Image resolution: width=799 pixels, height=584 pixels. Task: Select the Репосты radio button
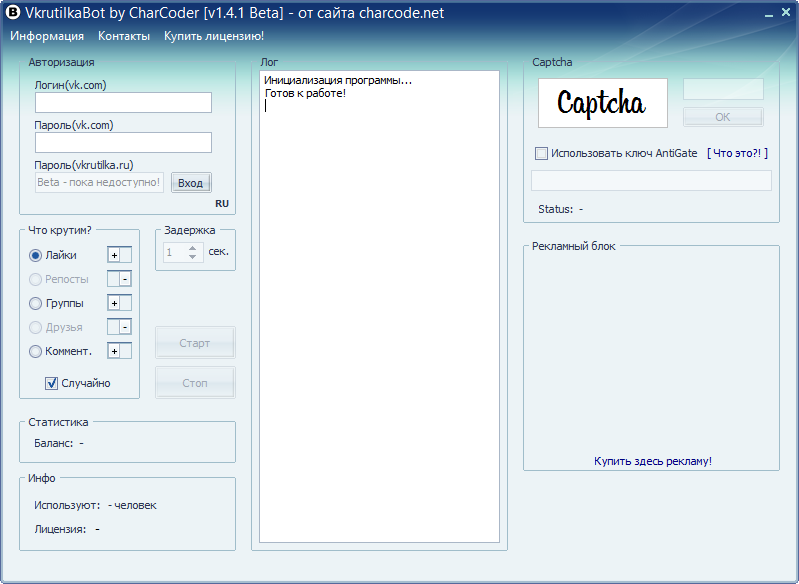(x=35, y=279)
